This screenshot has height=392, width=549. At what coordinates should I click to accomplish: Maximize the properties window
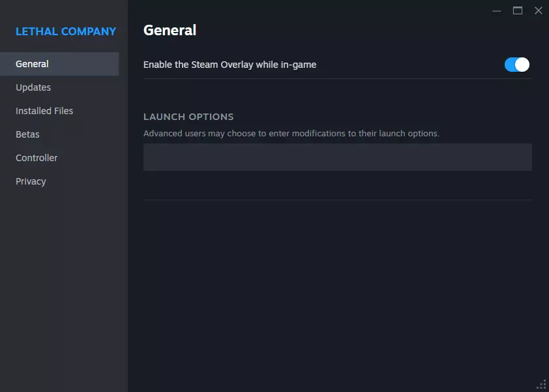pyautogui.click(x=518, y=11)
